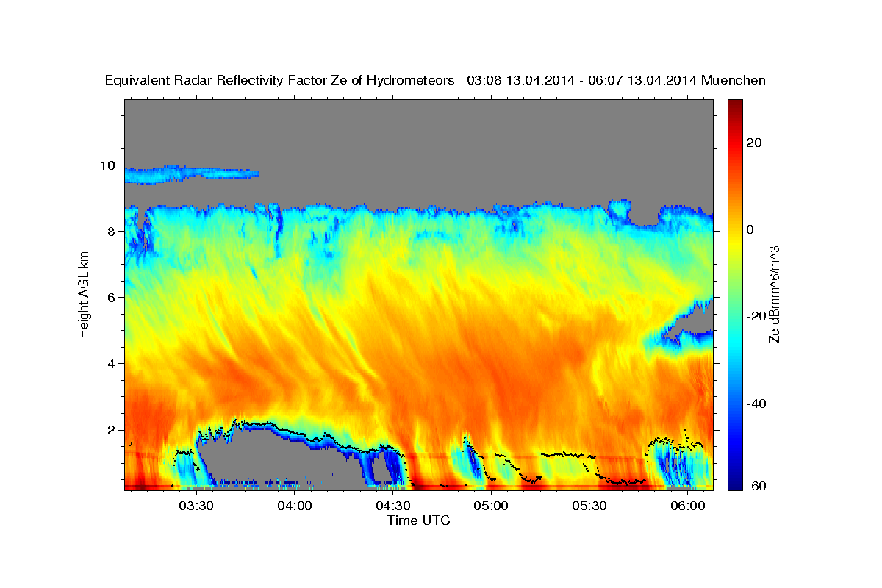Click the height tick label 10
The height and width of the screenshot is (588, 882).
[110, 165]
